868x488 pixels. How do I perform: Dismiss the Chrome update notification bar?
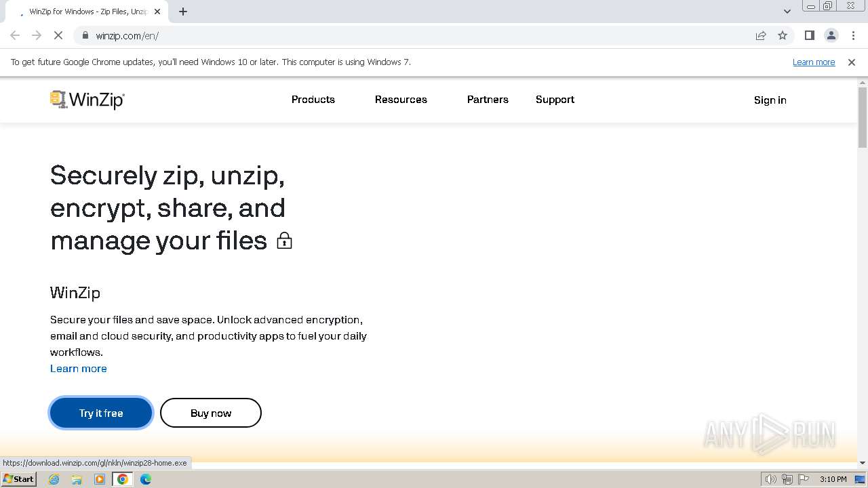tap(852, 62)
